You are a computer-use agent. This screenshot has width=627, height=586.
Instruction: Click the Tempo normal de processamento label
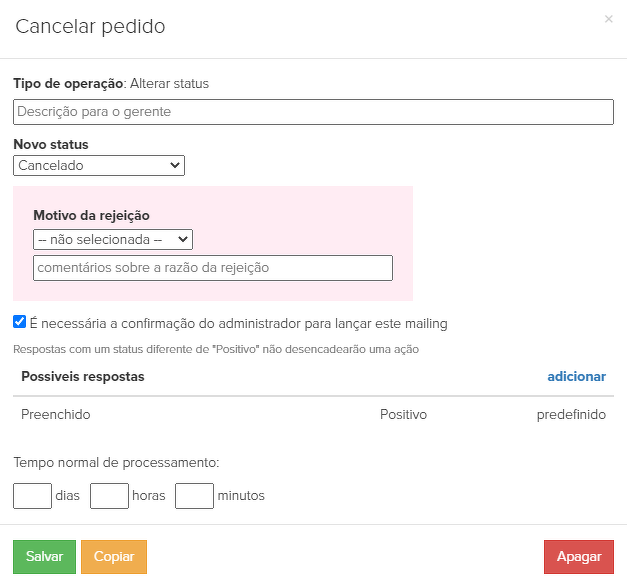[x=116, y=462]
